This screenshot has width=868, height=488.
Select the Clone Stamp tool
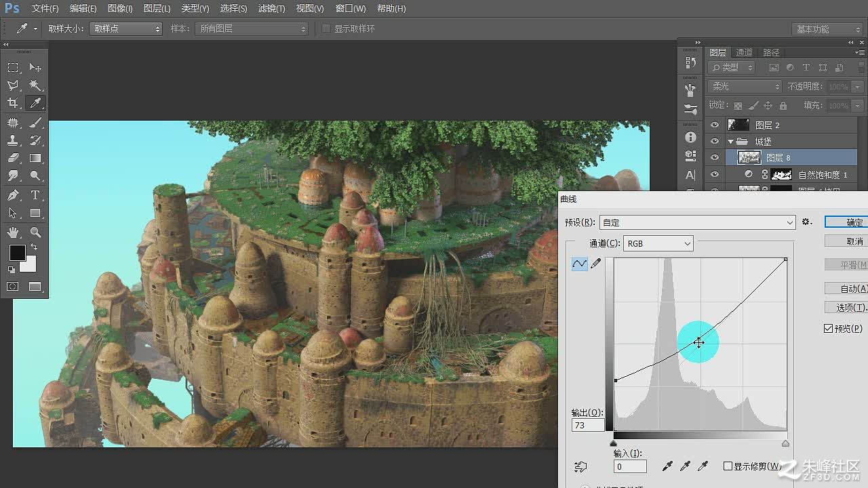(13, 140)
